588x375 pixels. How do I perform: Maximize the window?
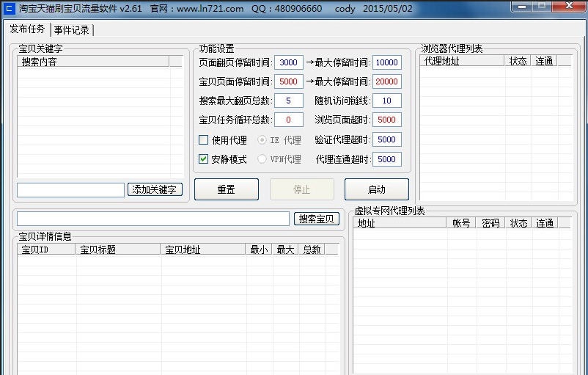pos(542,7)
